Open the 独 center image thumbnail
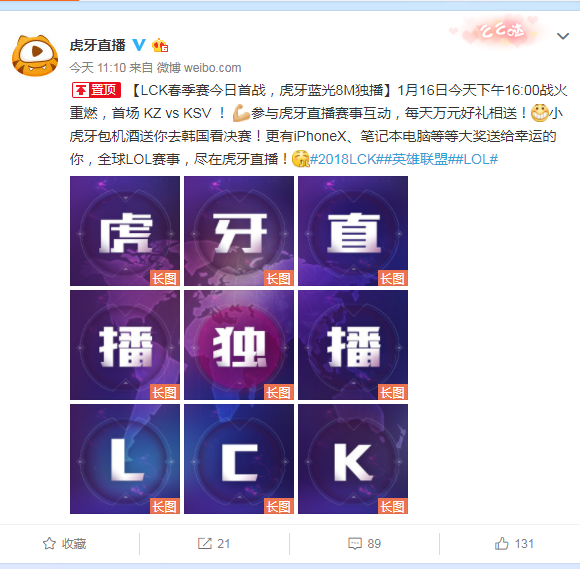Screen dimensions: 580x569 pos(239,345)
